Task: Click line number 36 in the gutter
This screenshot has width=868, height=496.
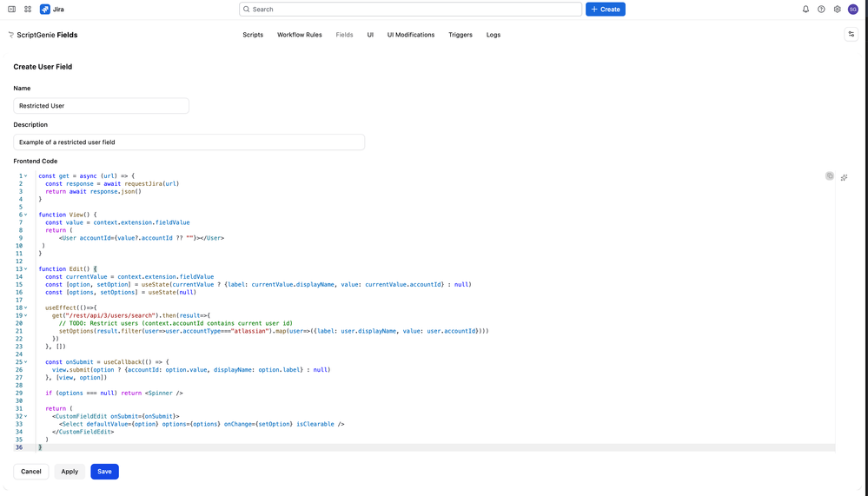Action: 19,447
